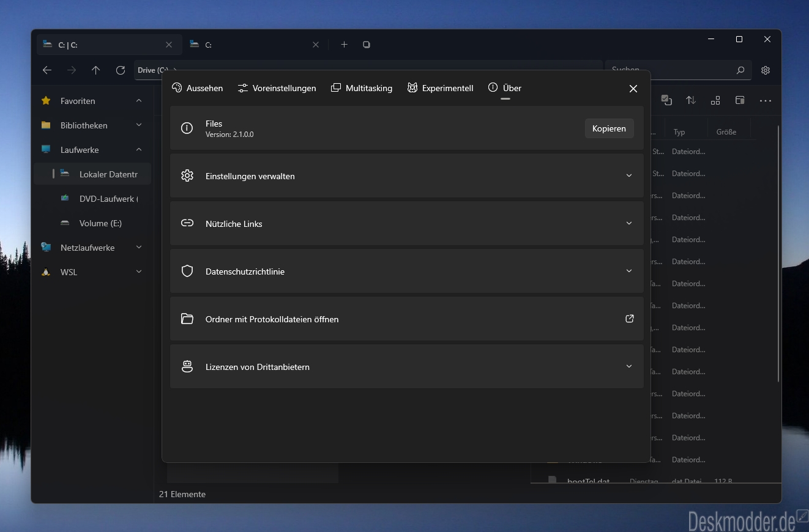This screenshot has height=532, width=809.
Task: Click the robot icon of Lizenzen row
Action: 187,366
